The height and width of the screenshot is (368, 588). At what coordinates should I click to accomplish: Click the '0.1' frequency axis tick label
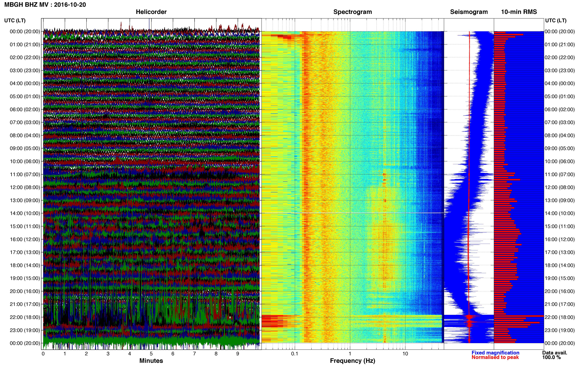point(295,354)
